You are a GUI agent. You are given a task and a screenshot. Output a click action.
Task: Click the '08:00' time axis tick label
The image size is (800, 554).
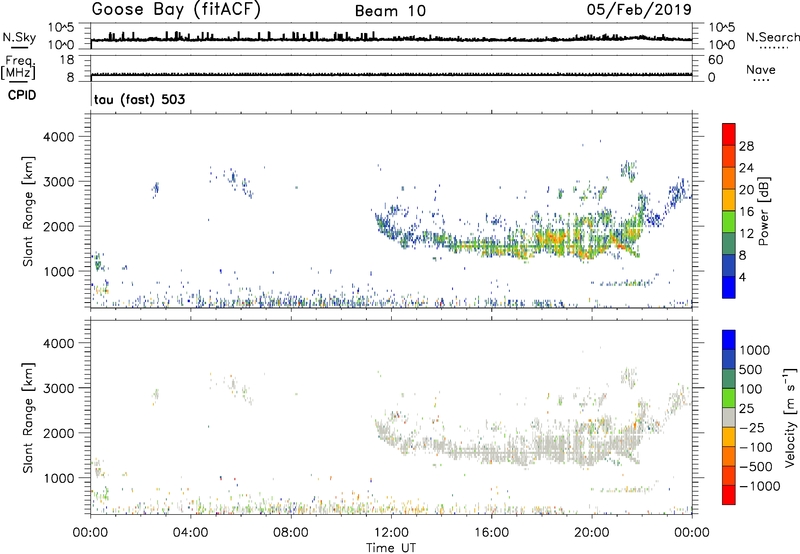(x=291, y=533)
